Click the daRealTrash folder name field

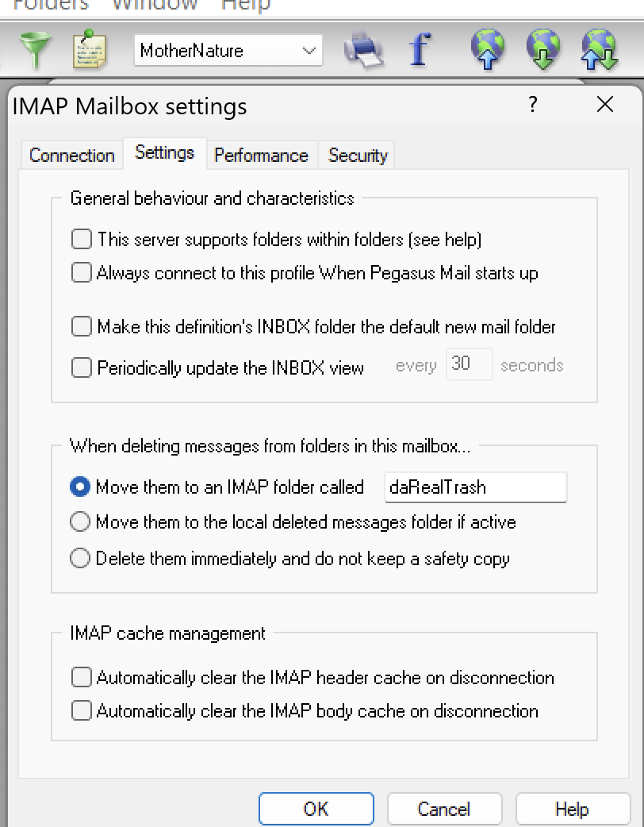coord(474,487)
